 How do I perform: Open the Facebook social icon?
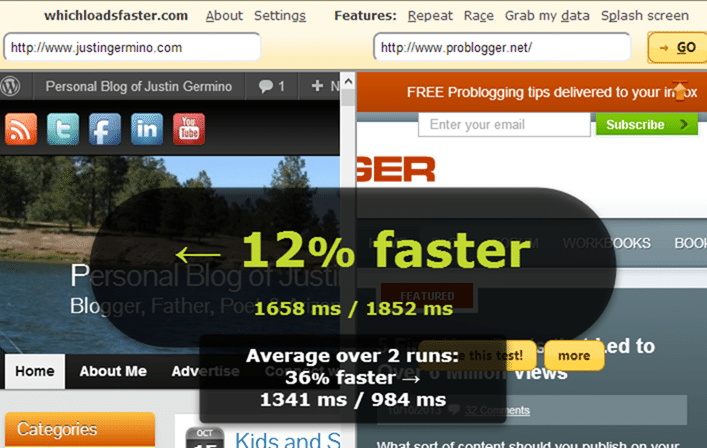[105, 129]
